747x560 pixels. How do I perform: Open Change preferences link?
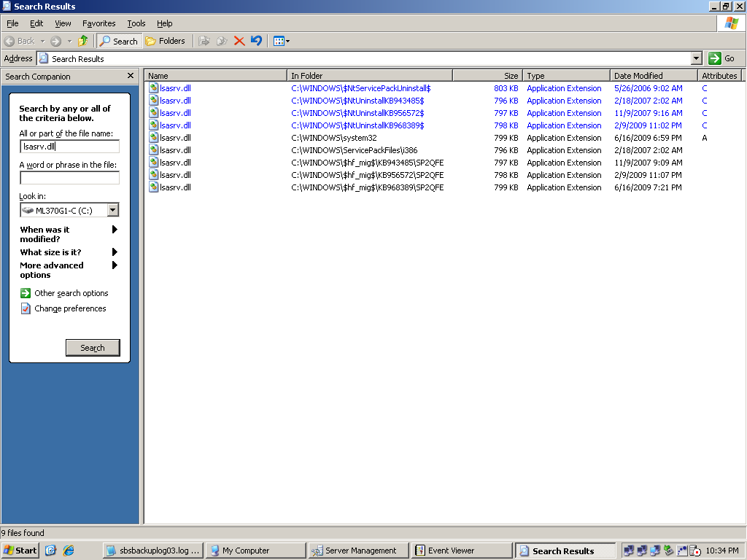(x=70, y=308)
